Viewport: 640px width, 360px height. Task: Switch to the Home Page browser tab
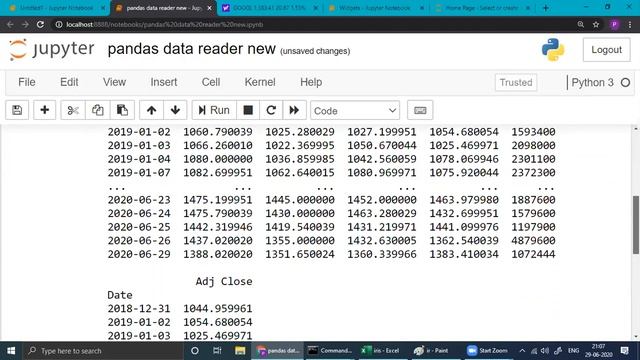click(x=482, y=8)
